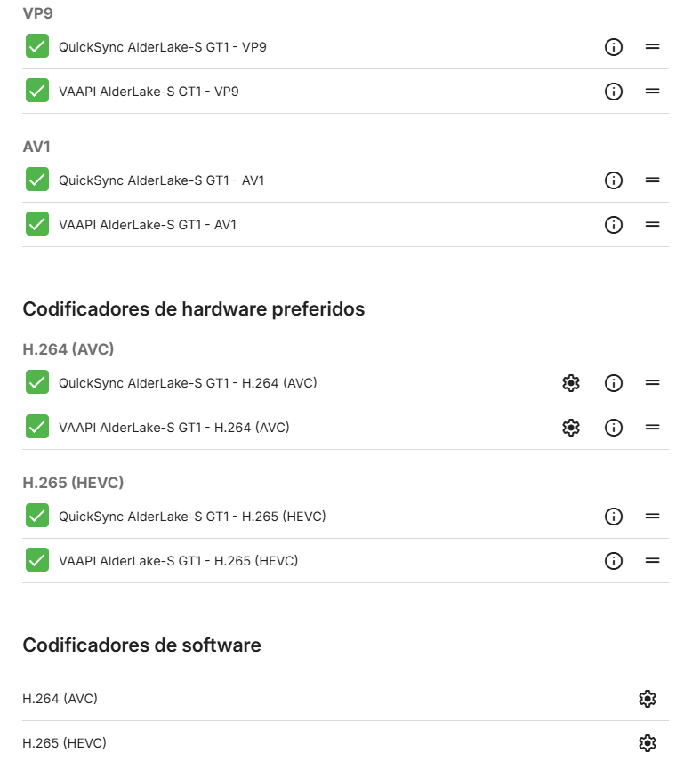Grab reorder handle of QuickSync VP9 row
The height and width of the screenshot is (777, 700).
point(652,46)
